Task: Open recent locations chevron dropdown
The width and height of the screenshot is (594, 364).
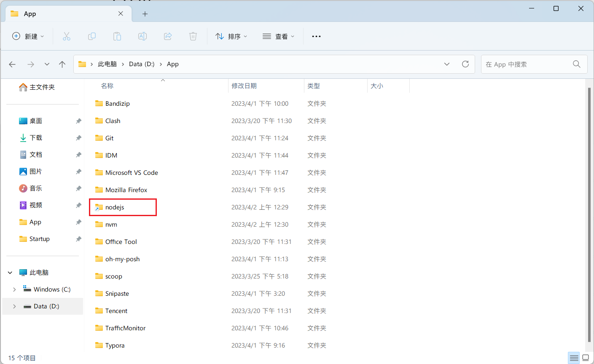Action: point(47,64)
